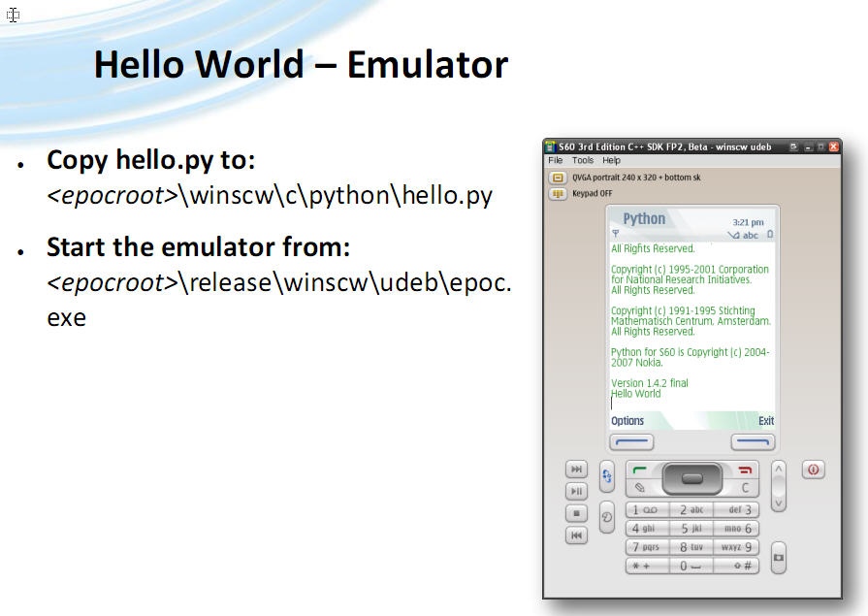Screen dimensions: 868x616
Task: Click the 3:21 pm clock on phone screen
Action: point(748,222)
